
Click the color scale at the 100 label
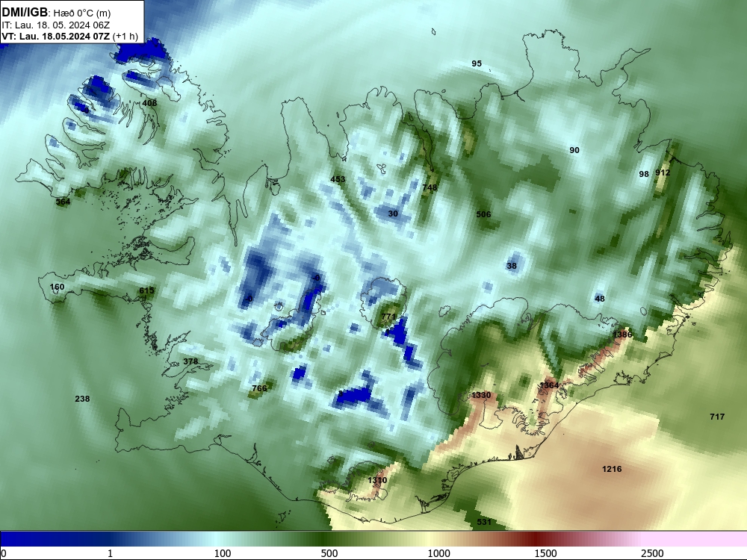tap(223, 553)
